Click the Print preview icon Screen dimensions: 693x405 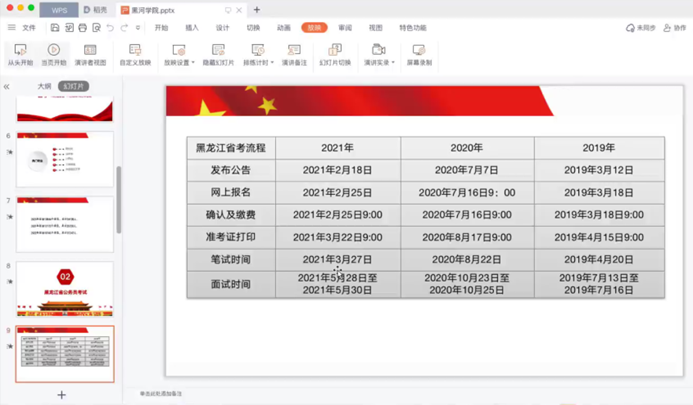click(x=96, y=28)
